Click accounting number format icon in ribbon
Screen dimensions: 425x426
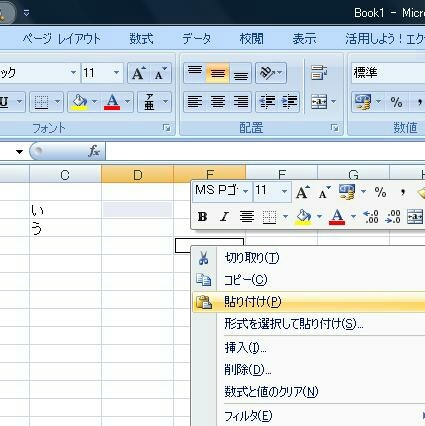pyautogui.click(x=363, y=102)
